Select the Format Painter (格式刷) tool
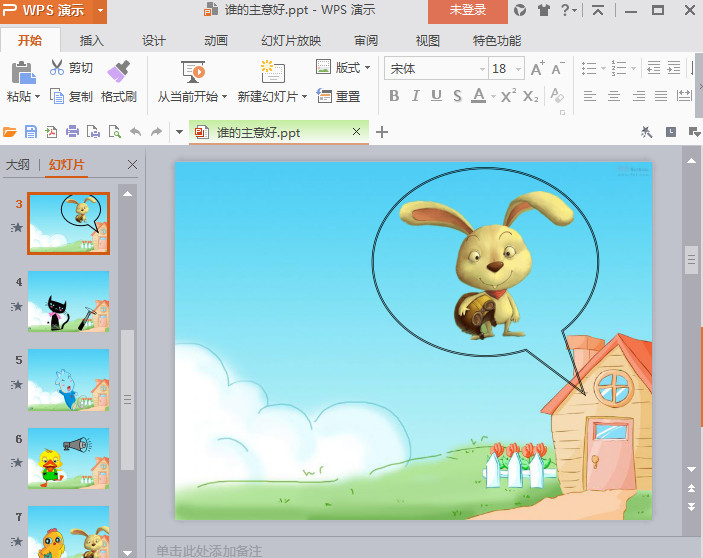 [119, 70]
